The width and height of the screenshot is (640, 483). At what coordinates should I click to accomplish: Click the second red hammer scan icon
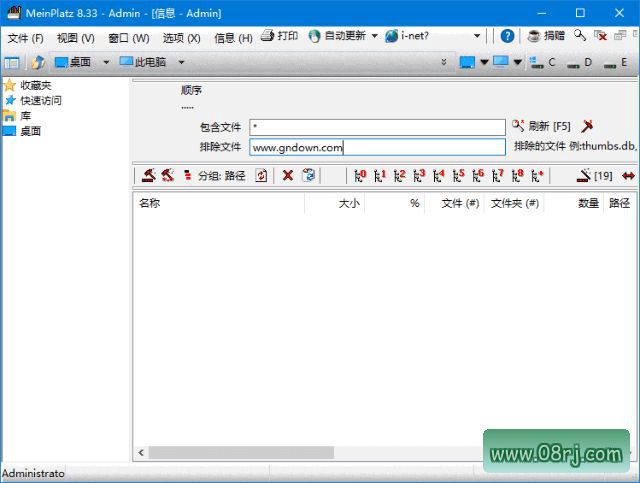pos(167,176)
